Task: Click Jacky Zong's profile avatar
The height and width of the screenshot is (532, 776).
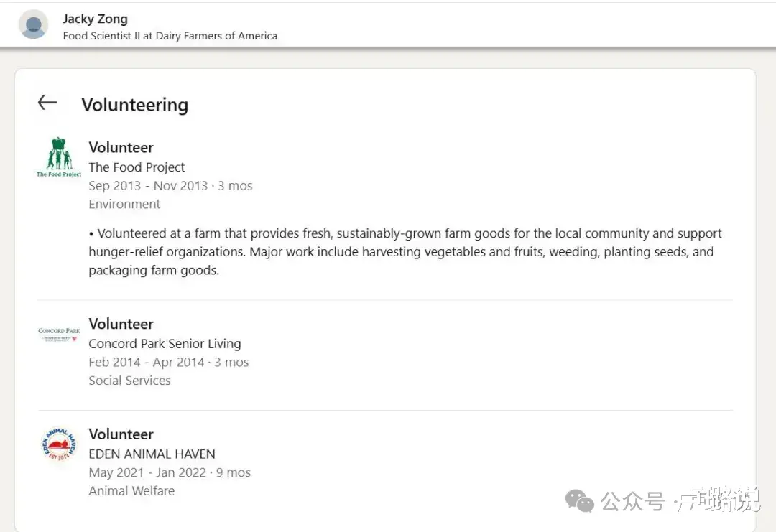Action: [33, 25]
